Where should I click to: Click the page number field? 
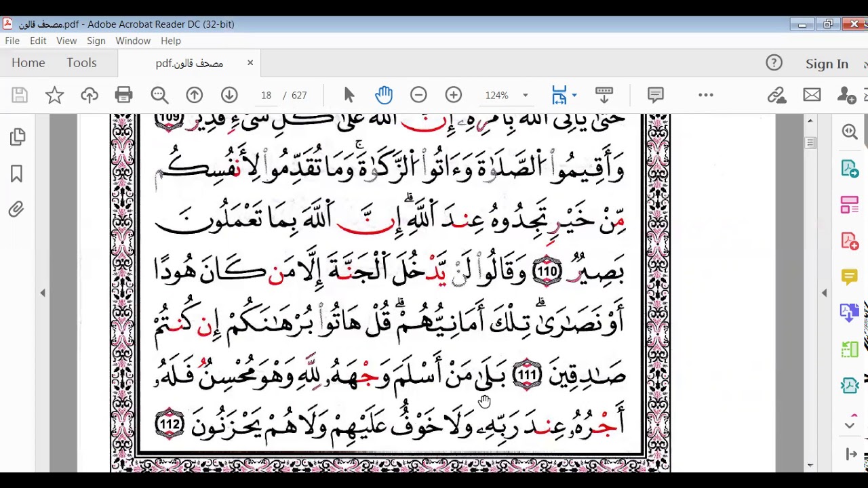tap(266, 96)
